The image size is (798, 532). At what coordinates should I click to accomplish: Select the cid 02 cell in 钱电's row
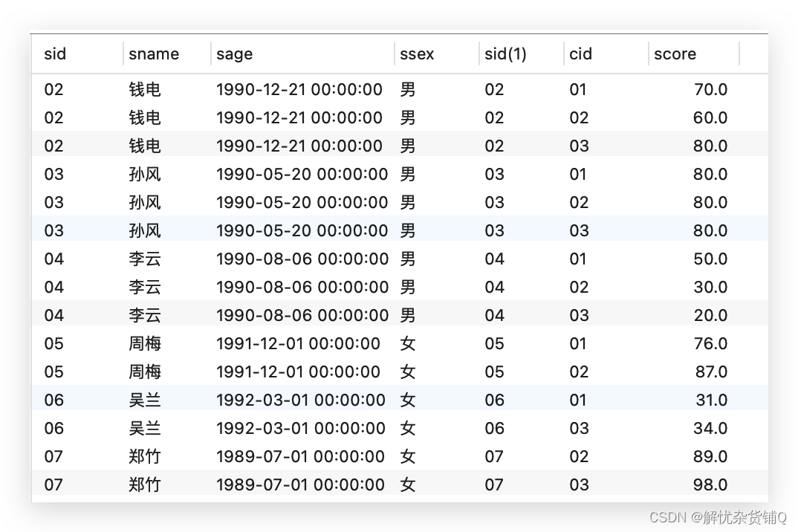coord(579,117)
